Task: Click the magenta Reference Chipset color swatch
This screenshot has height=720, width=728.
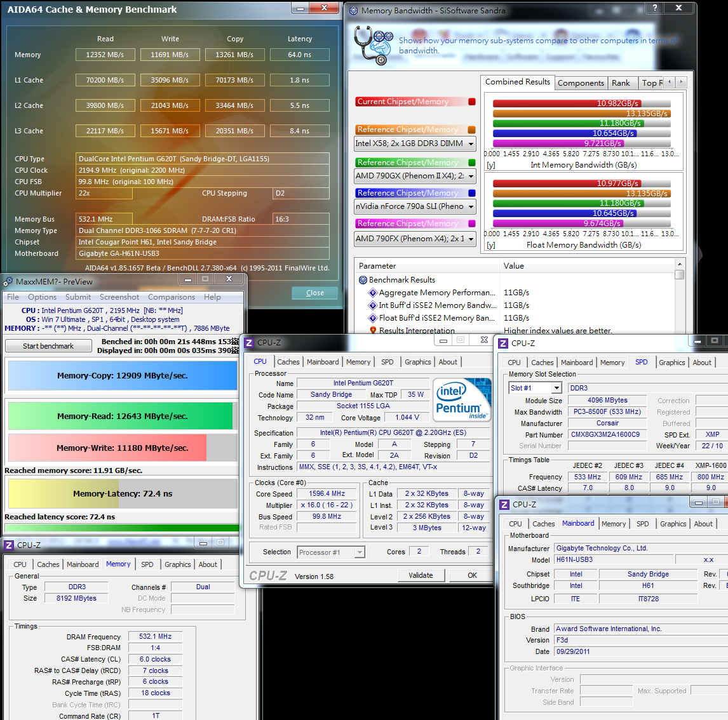Action: coord(472,223)
